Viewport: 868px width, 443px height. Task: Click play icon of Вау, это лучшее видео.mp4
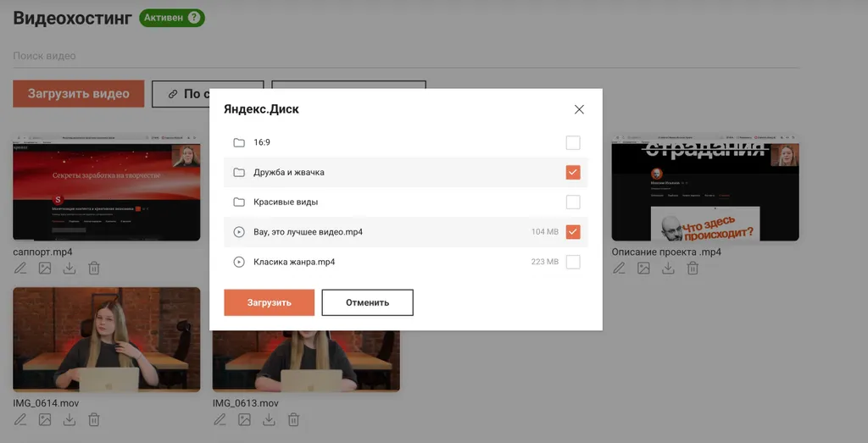click(238, 232)
